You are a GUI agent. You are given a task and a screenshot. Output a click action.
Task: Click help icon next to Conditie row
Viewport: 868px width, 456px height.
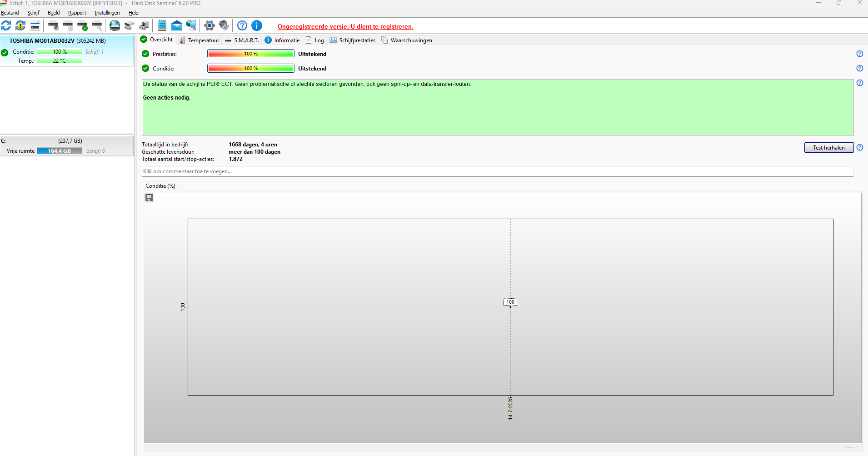coord(860,68)
